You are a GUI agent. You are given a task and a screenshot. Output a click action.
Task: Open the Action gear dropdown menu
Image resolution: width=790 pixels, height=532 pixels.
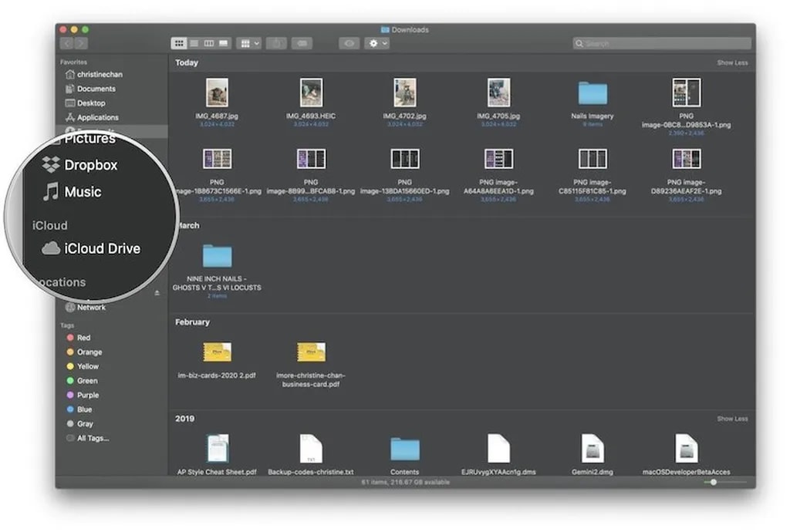377,44
